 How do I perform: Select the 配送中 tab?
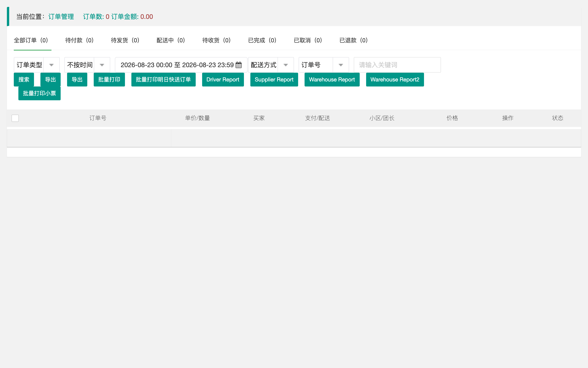point(171,40)
